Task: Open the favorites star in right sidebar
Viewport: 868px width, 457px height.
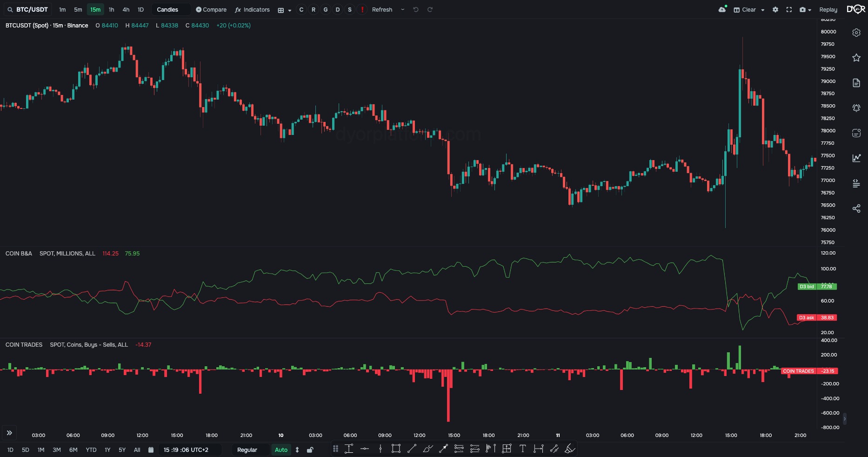Action: 856,58
